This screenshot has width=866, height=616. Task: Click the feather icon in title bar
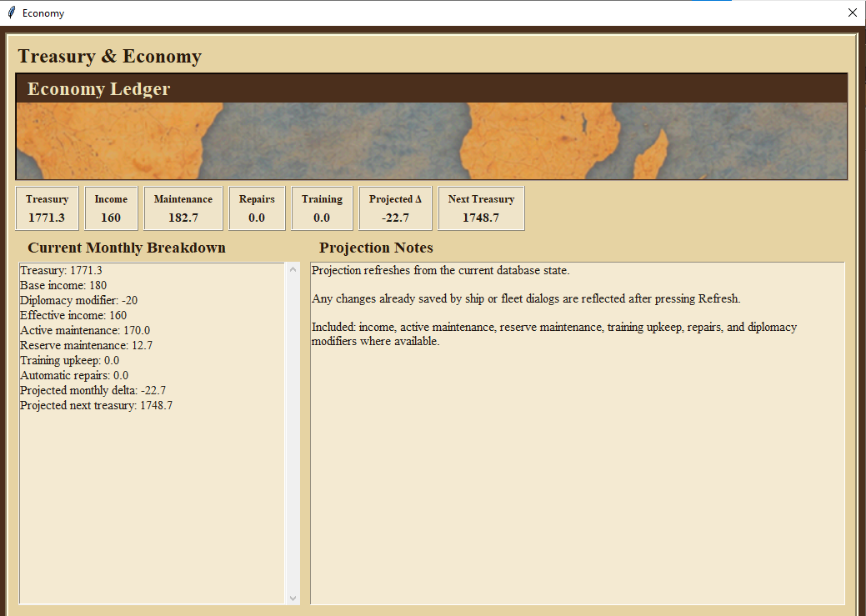coord(11,13)
